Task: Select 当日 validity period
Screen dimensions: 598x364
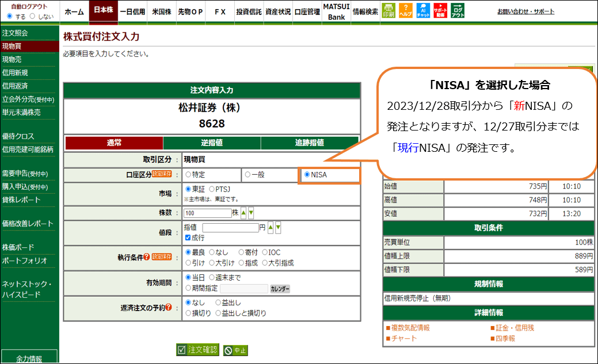Action: (188, 278)
